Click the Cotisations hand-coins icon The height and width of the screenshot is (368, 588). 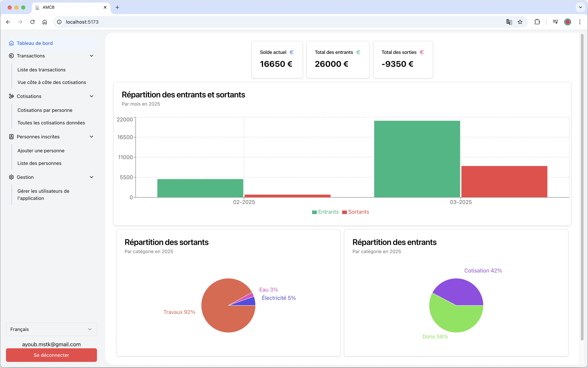(x=11, y=96)
